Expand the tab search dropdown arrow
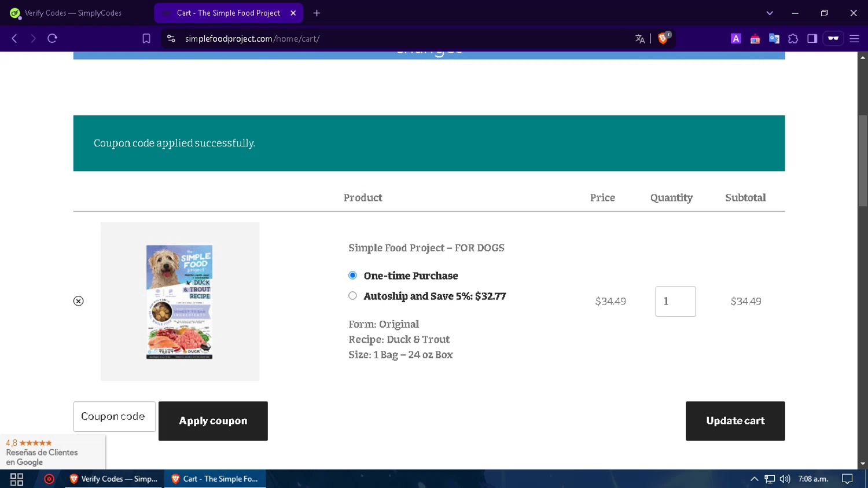The width and height of the screenshot is (868, 488). tap(770, 13)
